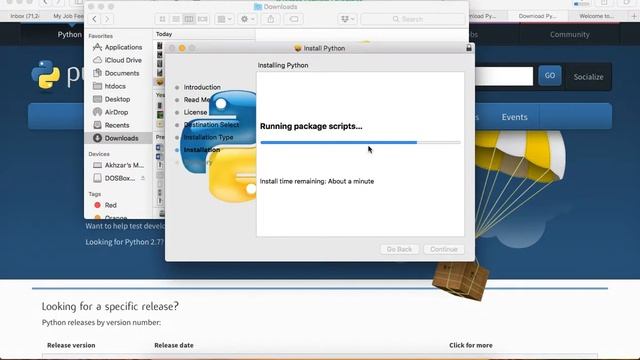
Task: Switch to the Welcome to... browser tab
Action: (596, 16)
